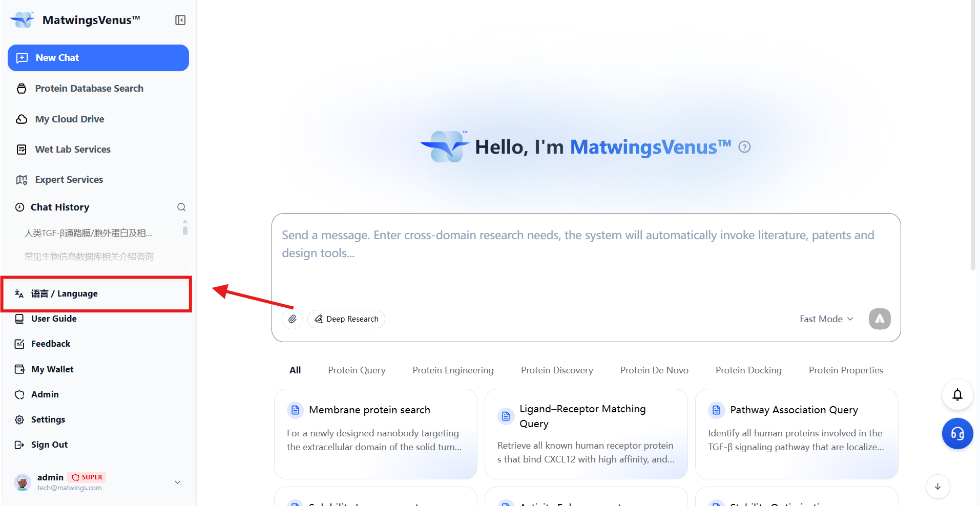
Task: Open the Fast Mode dropdown
Action: coord(826,319)
